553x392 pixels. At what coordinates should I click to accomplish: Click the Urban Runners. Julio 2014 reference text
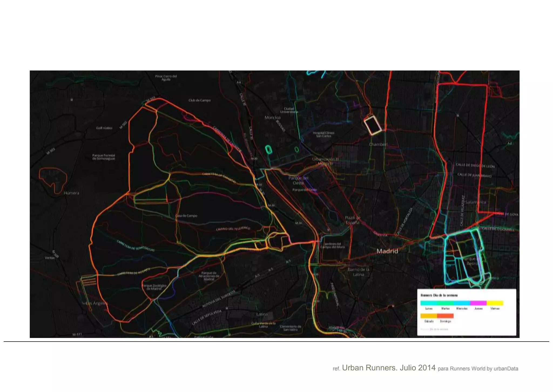pyautogui.click(x=389, y=368)
